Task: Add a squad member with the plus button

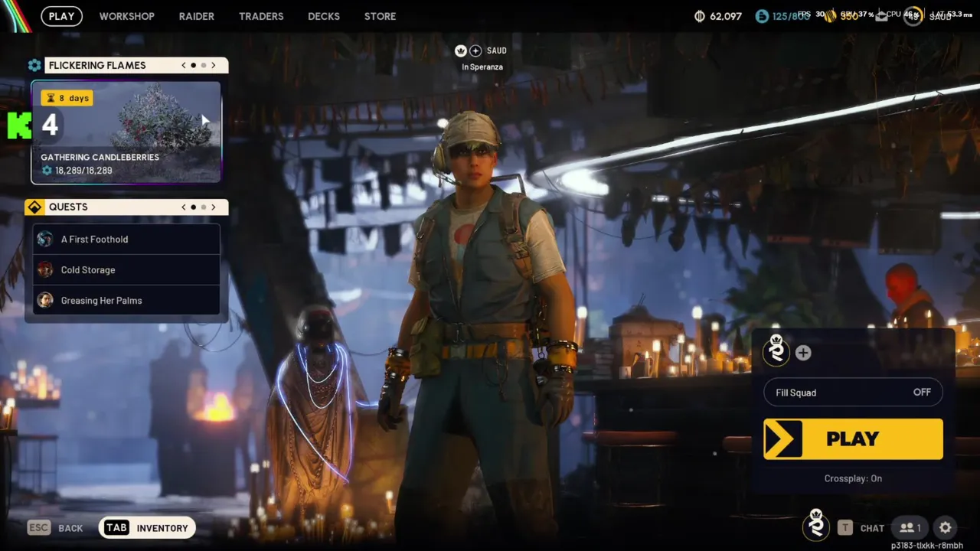Action: click(803, 353)
